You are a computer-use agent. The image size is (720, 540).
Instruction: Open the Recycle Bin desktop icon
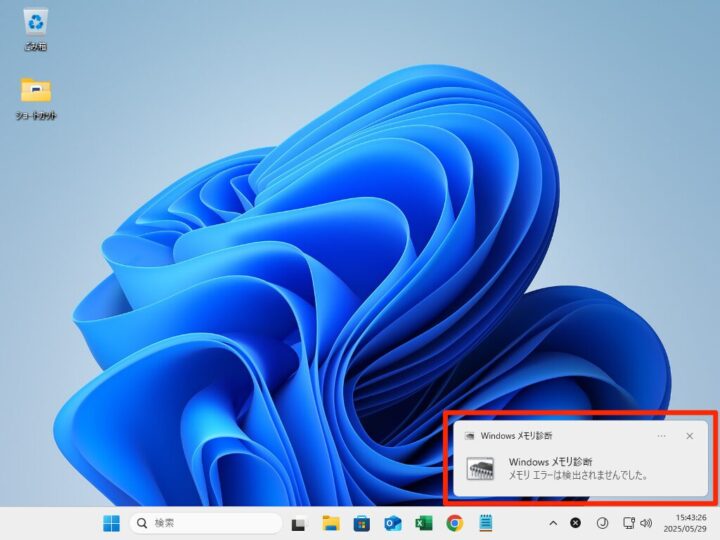point(35,29)
